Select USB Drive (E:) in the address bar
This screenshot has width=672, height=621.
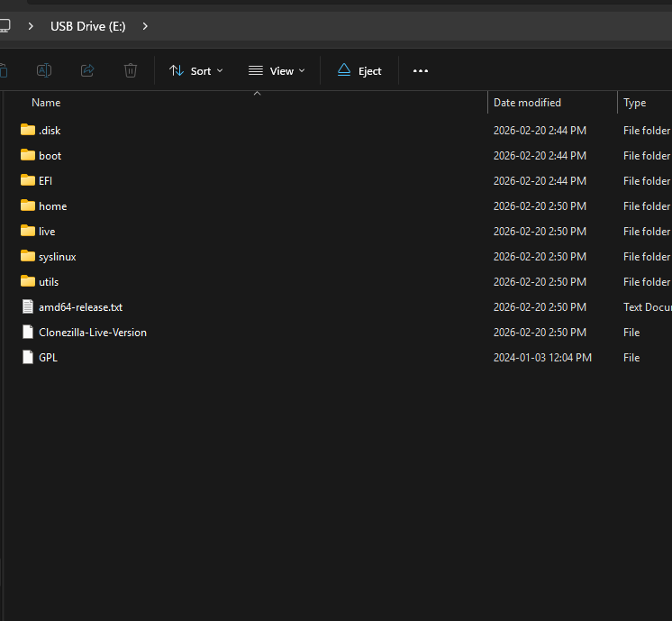click(x=88, y=27)
